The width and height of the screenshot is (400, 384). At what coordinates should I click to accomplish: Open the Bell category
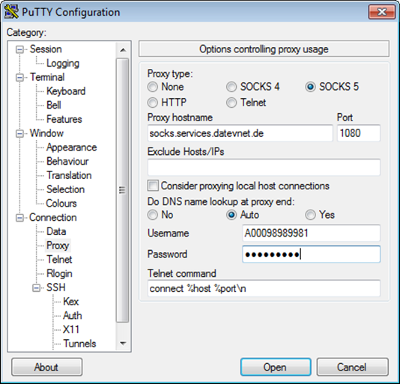[54, 105]
